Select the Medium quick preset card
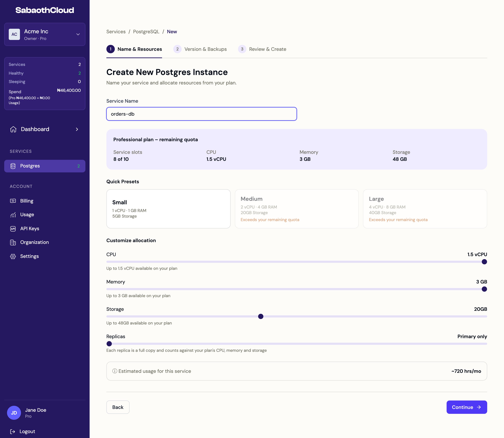 pyautogui.click(x=297, y=209)
